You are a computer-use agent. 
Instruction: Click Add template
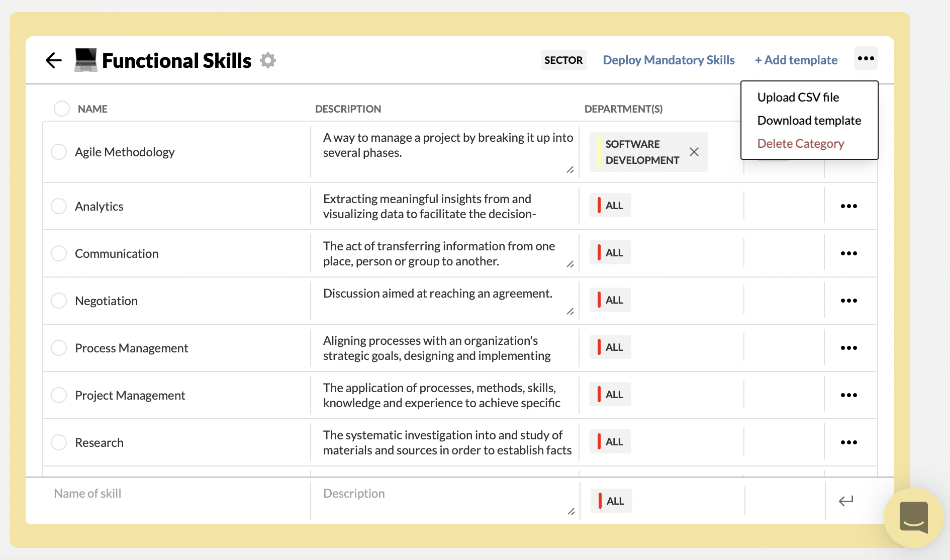pyautogui.click(x=796, y=60)
